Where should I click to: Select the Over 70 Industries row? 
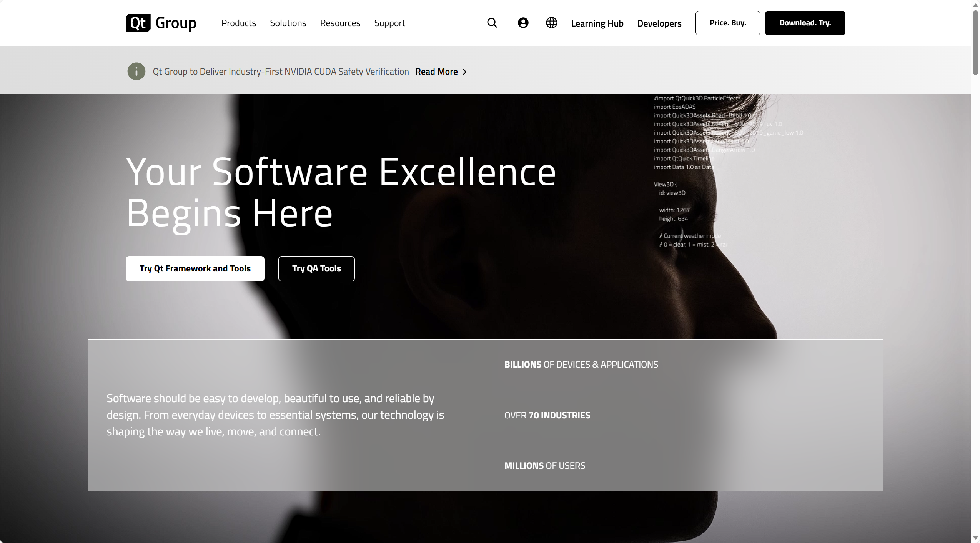547,415
